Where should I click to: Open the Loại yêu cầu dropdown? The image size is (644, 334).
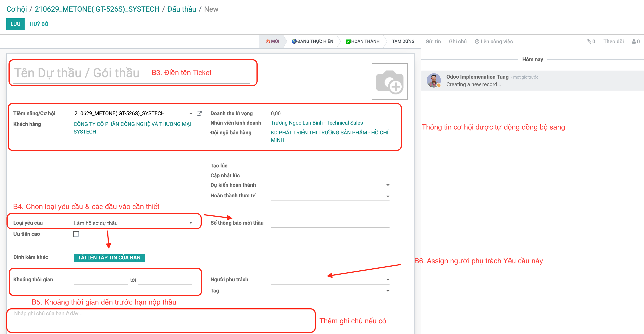pyautogui.click(x=191, y=223)
